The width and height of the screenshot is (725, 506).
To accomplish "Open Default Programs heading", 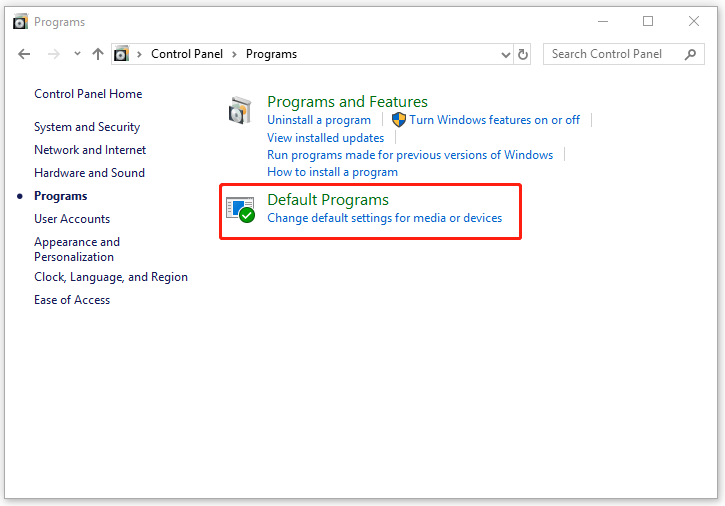I will click(328, 200).
